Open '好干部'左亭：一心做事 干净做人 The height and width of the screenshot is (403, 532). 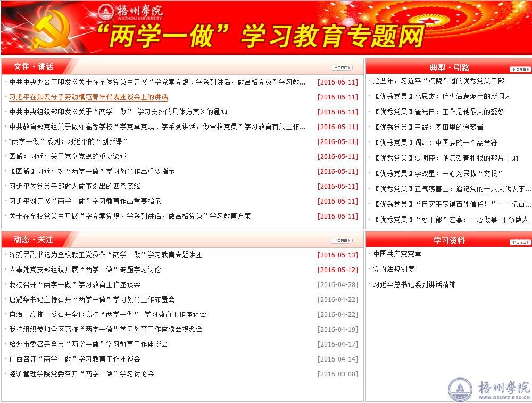[x=451, y=220]
